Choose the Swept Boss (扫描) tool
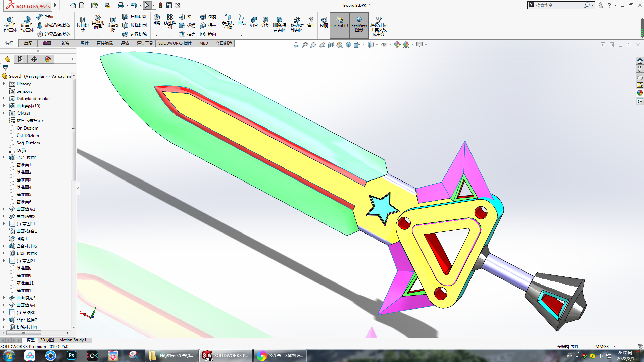Screen dimensions: 644x362 [45, 16]
